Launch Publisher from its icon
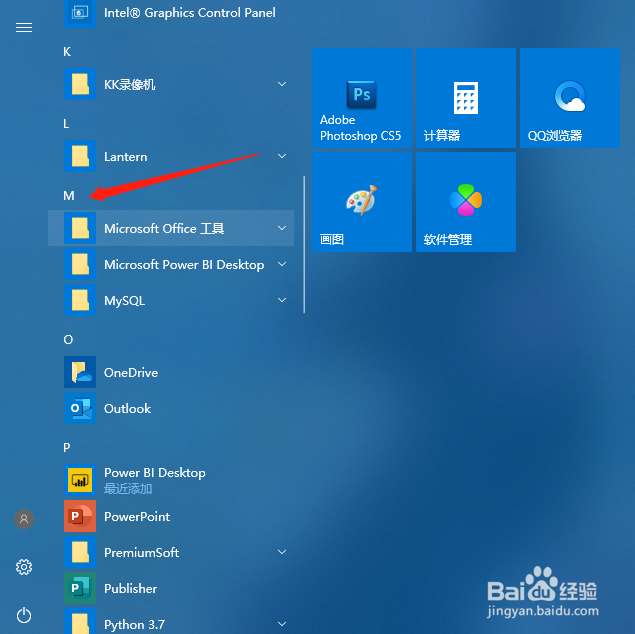The width and height of the screenshot is (635, 634). (80, 588)
